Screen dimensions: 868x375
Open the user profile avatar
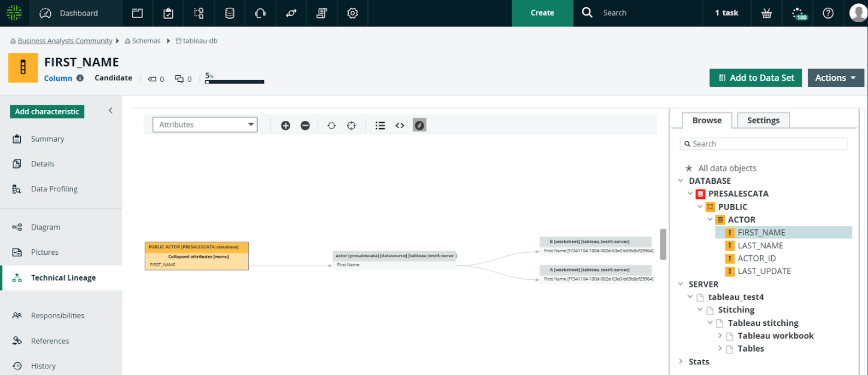[x=858, y=13]
